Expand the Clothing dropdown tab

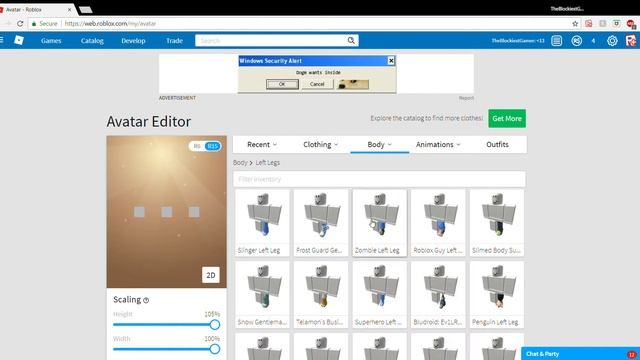tap(320, 144)
